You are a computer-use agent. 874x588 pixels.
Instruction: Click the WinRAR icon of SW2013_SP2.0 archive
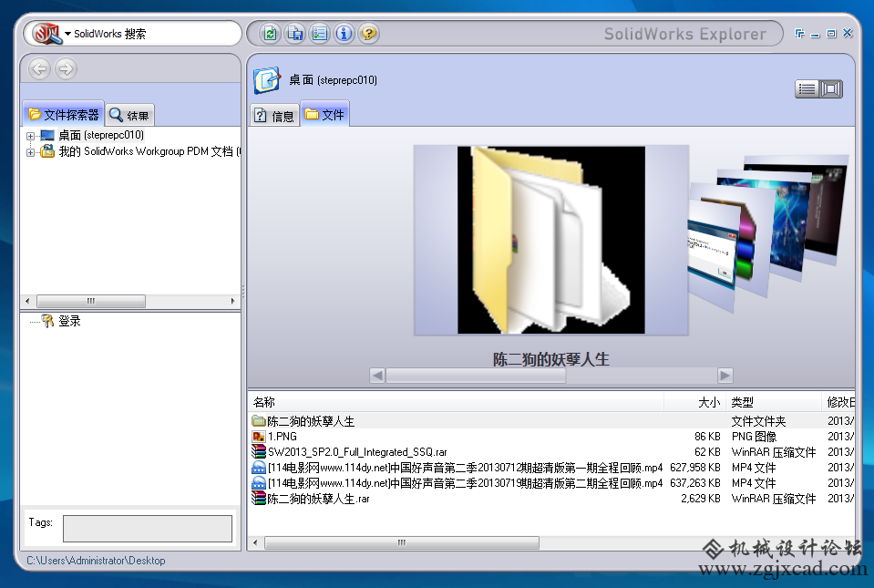pos(258,452)
